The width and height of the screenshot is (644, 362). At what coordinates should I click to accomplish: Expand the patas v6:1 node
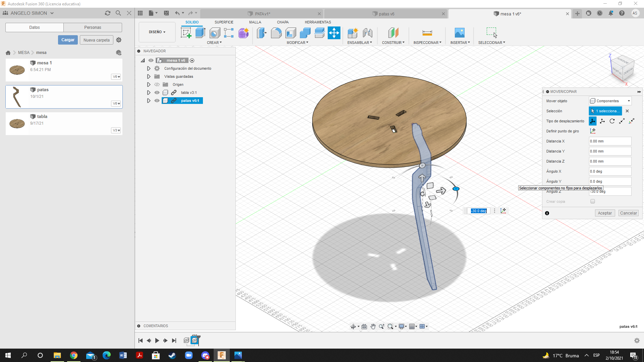[x=149, y=101]
